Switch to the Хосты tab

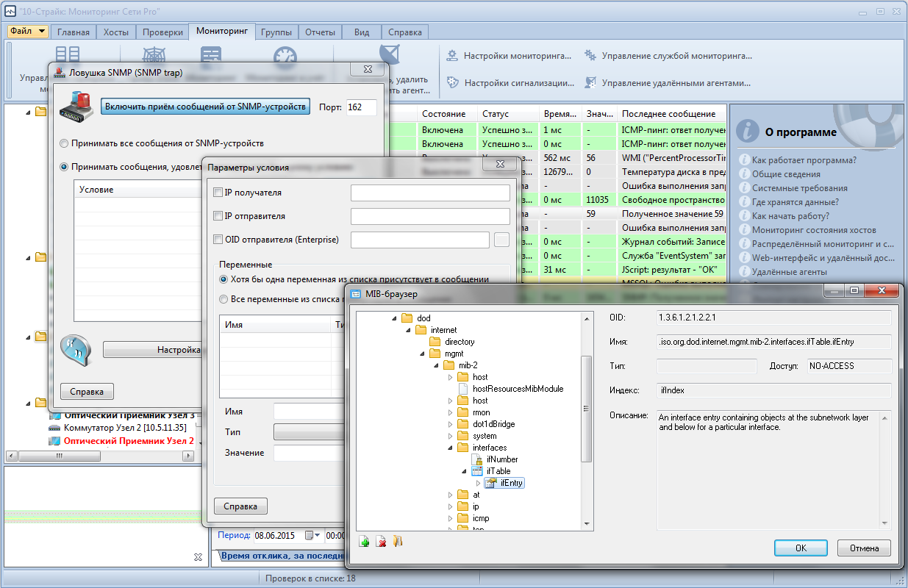(x=116, y=32)
